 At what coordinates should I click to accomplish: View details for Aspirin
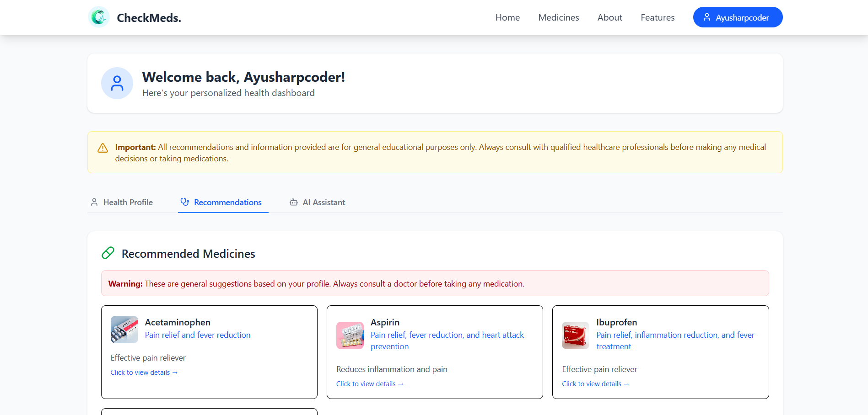(370, 384)
